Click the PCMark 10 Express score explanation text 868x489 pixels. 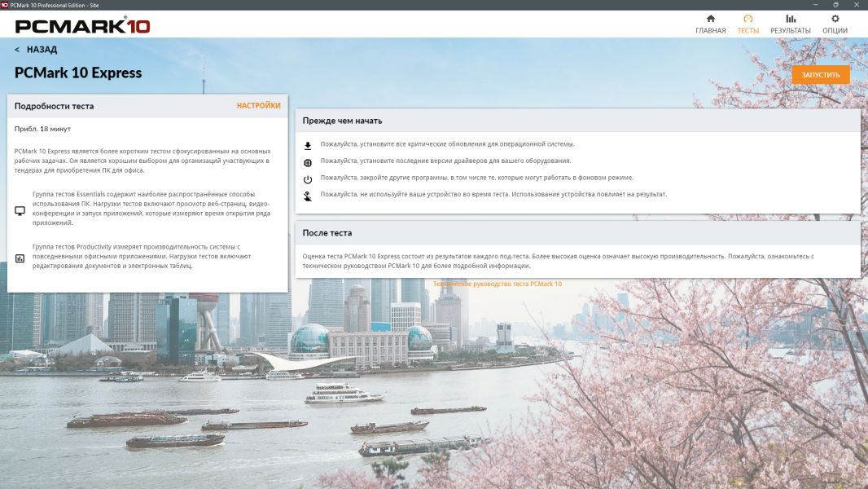click(558, 261)
